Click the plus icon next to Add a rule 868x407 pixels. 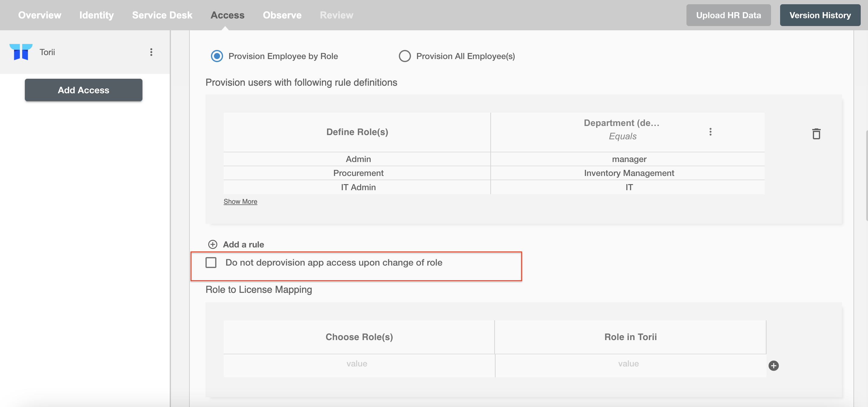coord(213,244)
